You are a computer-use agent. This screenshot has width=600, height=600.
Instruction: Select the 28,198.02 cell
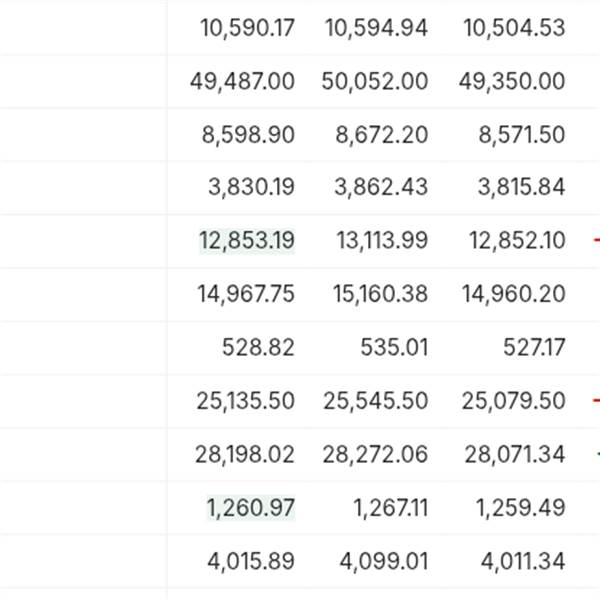(x=245, y=455)
